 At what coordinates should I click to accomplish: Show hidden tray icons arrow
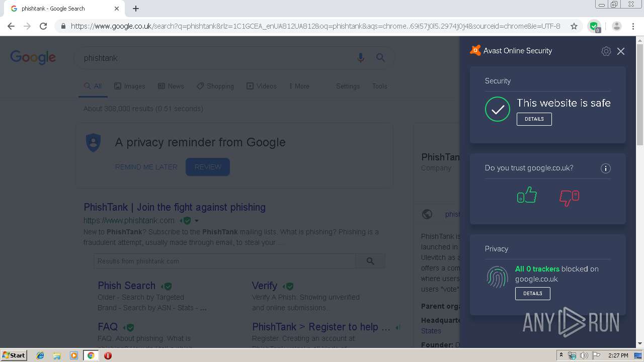pos(561,355)
